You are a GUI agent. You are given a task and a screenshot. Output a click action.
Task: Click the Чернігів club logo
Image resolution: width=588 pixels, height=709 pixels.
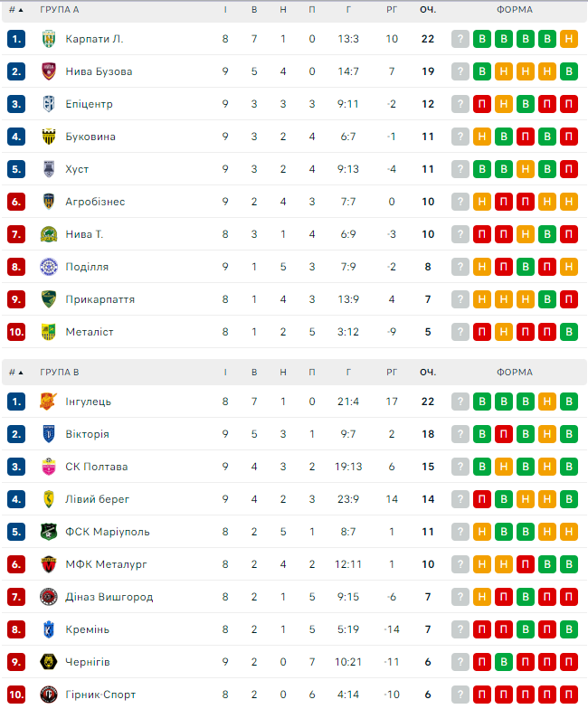click(49, 662)
